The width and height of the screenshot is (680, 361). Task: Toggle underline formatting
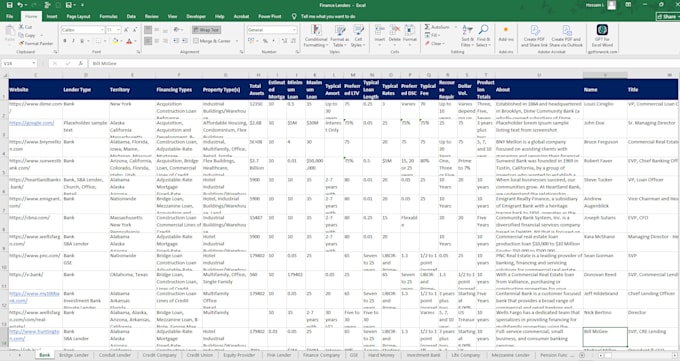[x=82, y=41]
